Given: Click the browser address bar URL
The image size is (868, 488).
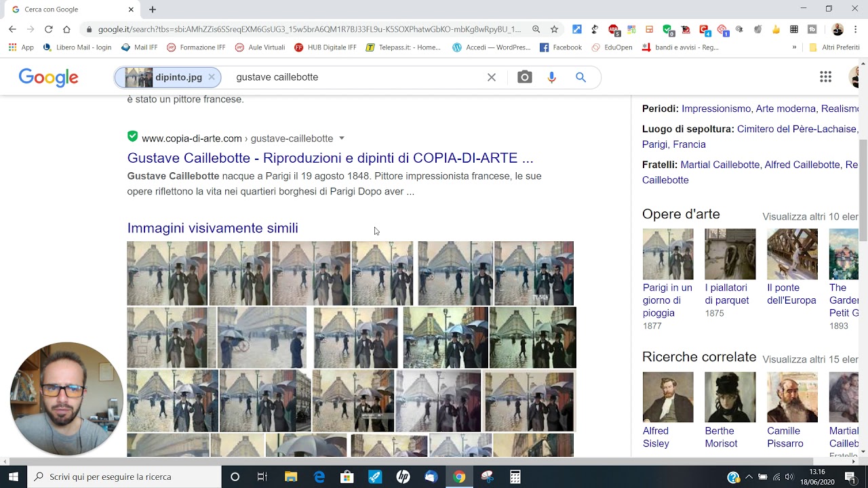Looking at the screenshot, I should (309, 29).
